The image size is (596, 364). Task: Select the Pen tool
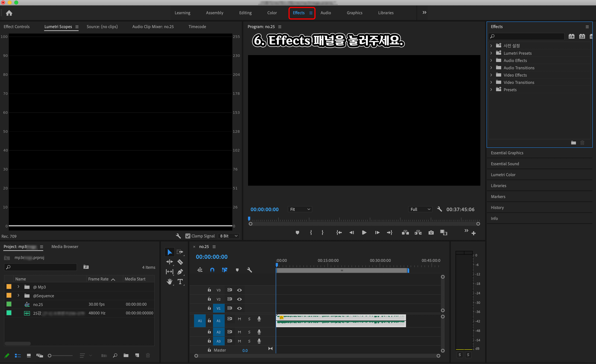180,272
